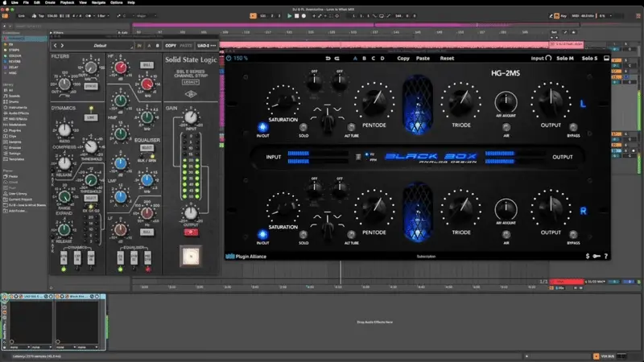Click the Tap tempo button

tap(41, 16)
